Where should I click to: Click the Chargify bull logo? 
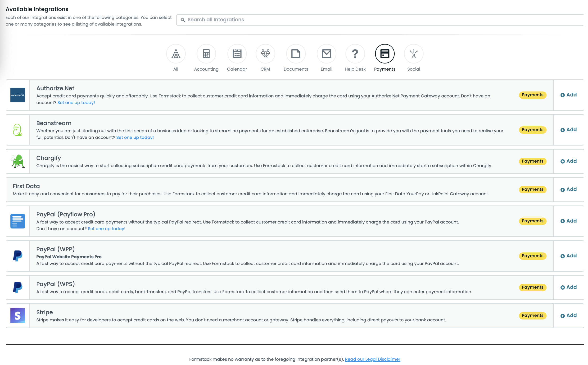point(18,161)
